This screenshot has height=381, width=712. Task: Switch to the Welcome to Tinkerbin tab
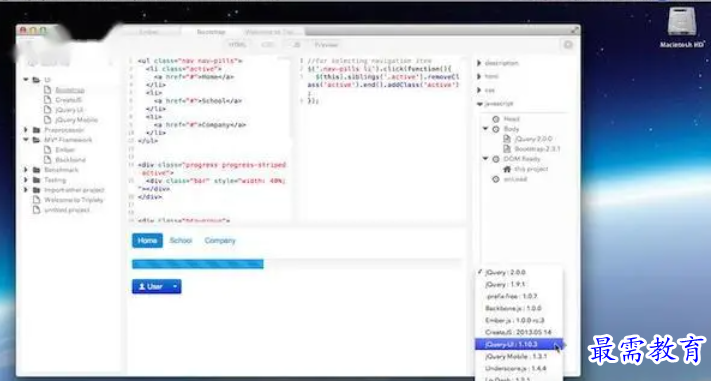pos(270,32)
